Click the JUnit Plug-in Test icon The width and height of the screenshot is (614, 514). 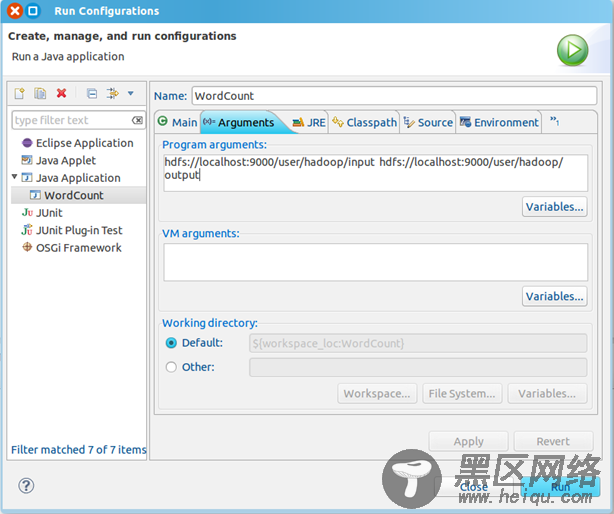27,230
